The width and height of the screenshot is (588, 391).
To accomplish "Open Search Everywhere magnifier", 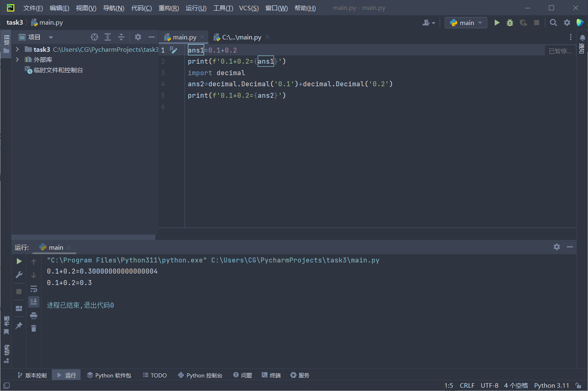I will 553,23.
